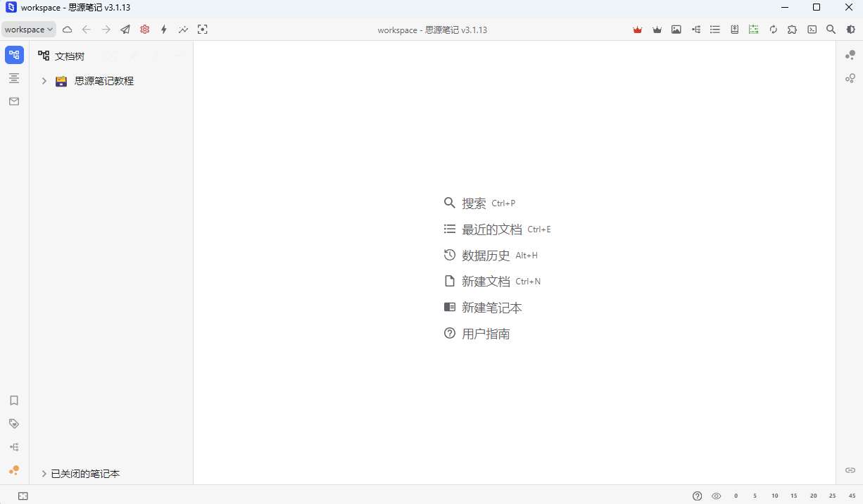Click the help question mark in status bar
Viewport: 863px width, 504px height.
(x=698, y=496)
